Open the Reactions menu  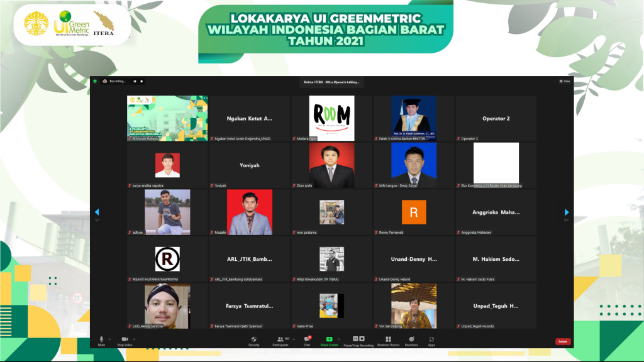pos(411,341)
